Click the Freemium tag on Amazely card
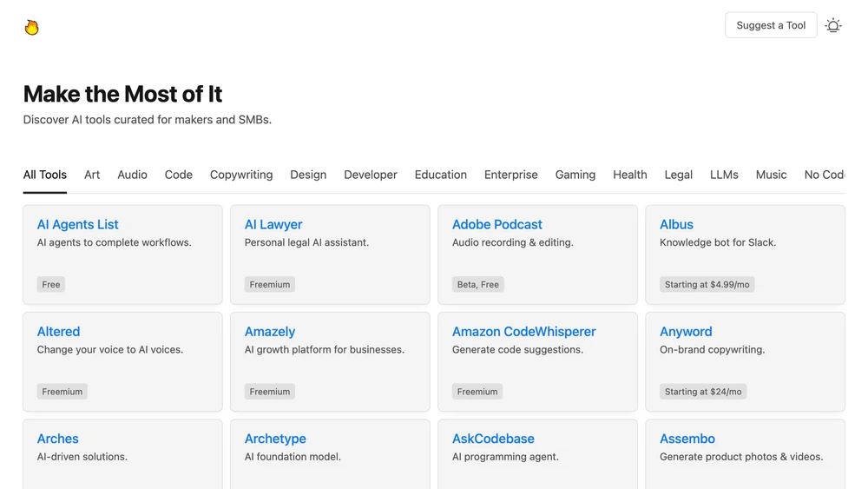 270,392
